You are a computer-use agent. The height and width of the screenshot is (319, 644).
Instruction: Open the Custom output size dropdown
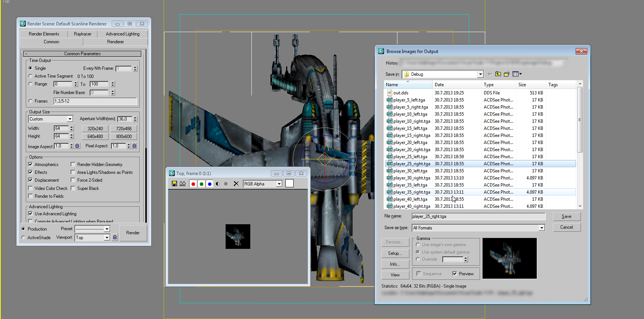click(70, 119)
